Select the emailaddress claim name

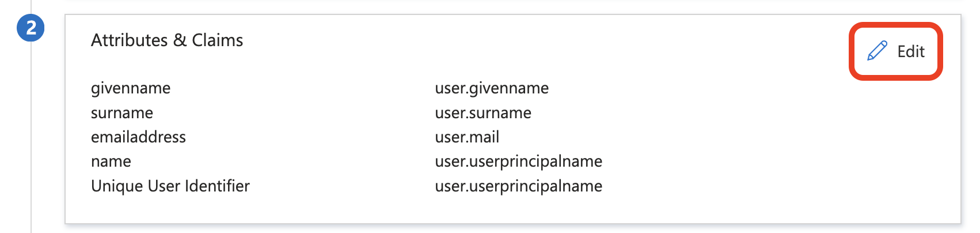tap(138, 137)
